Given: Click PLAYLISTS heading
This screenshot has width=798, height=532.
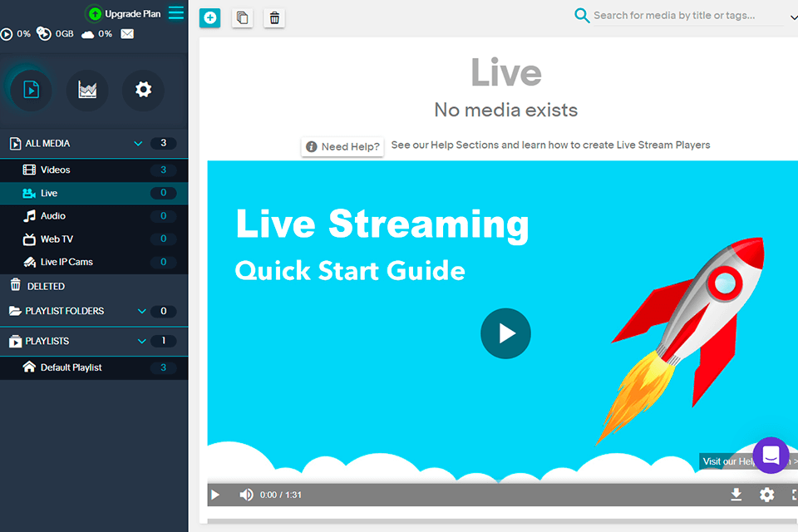Looking at the screenshot, I should click(47, 341).
